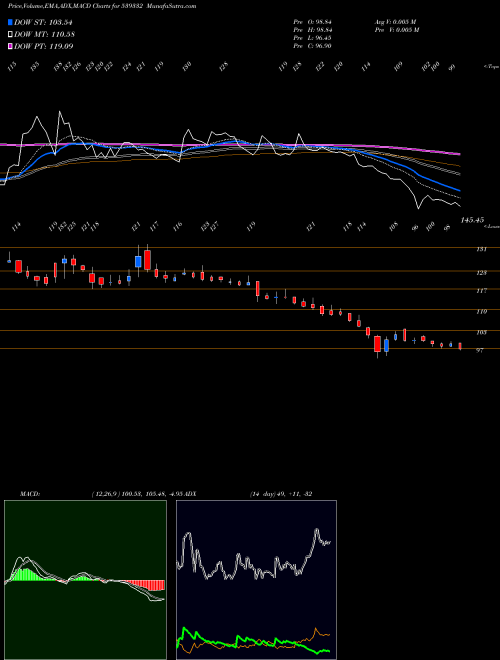This screenshot has height=660, width=500.
Task: Click the 'Pre V: 0.005 M' value
Action: click(396, 30)
